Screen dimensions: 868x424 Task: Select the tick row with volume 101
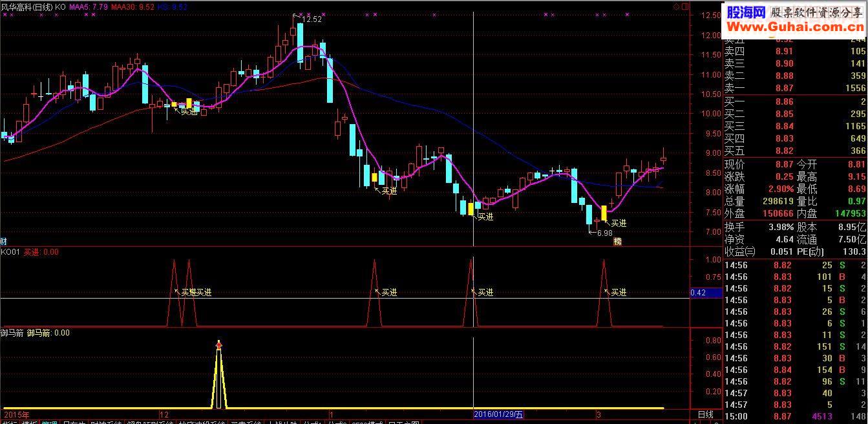coord(794,277)
